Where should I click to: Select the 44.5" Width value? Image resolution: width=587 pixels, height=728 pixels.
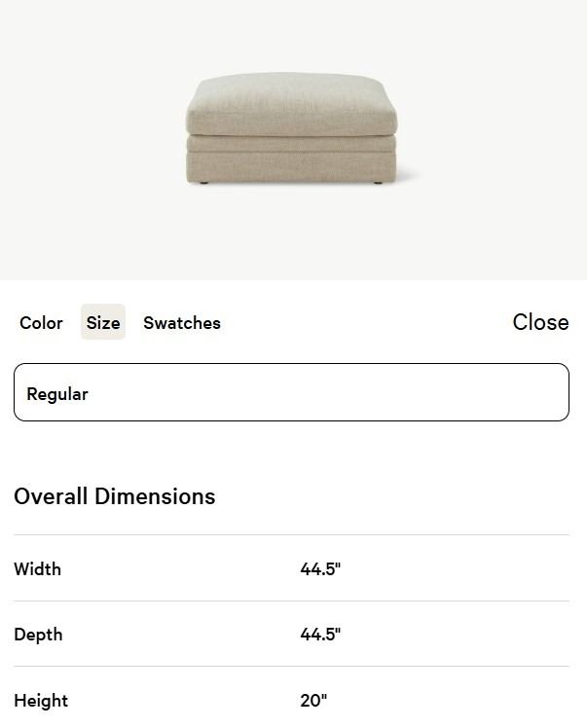(320, 569)
